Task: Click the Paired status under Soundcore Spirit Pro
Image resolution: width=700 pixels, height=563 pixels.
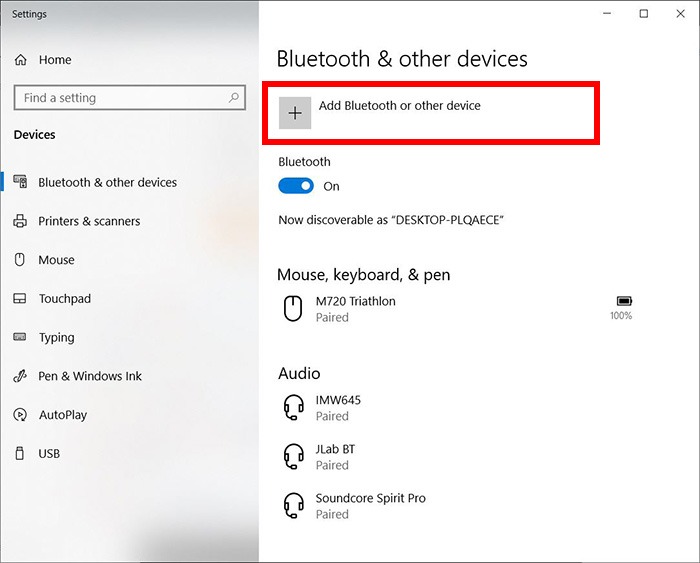Action: [x=332, y=514]
